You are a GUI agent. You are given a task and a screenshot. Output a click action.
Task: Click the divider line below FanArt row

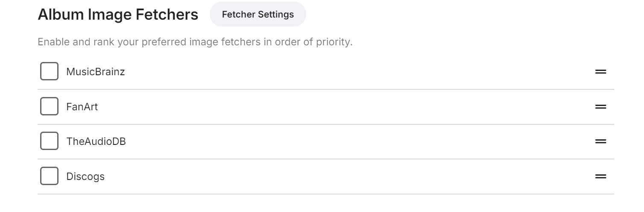point(325,124)
